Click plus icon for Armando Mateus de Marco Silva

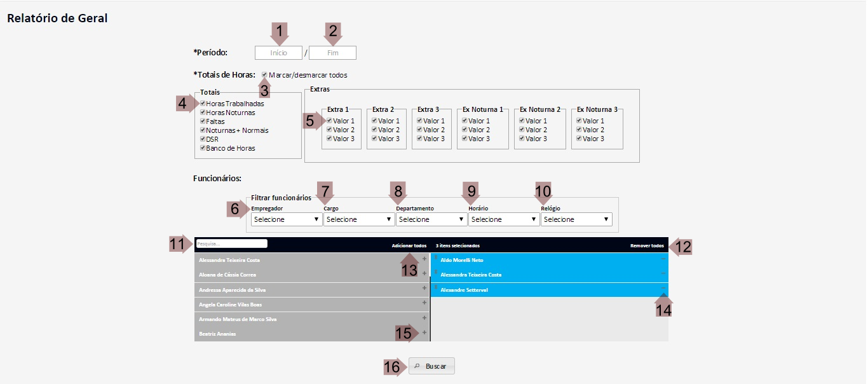point(424,317)
